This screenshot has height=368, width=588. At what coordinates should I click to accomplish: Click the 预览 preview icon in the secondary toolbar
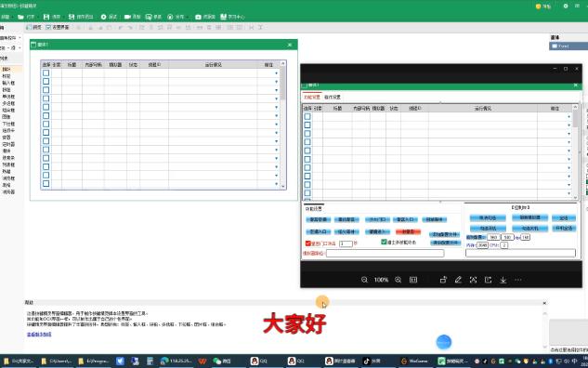click(29, 27)
